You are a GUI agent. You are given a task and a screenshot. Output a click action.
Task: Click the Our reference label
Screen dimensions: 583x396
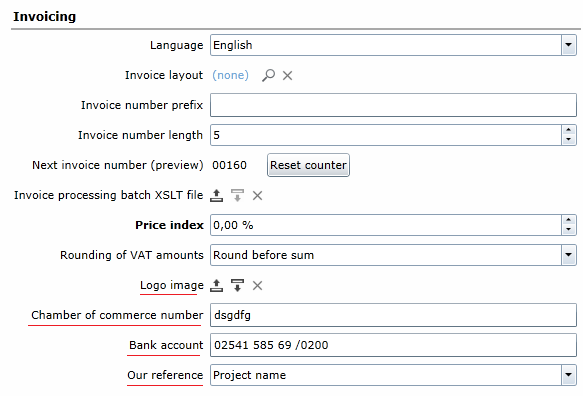coord(165,375)
